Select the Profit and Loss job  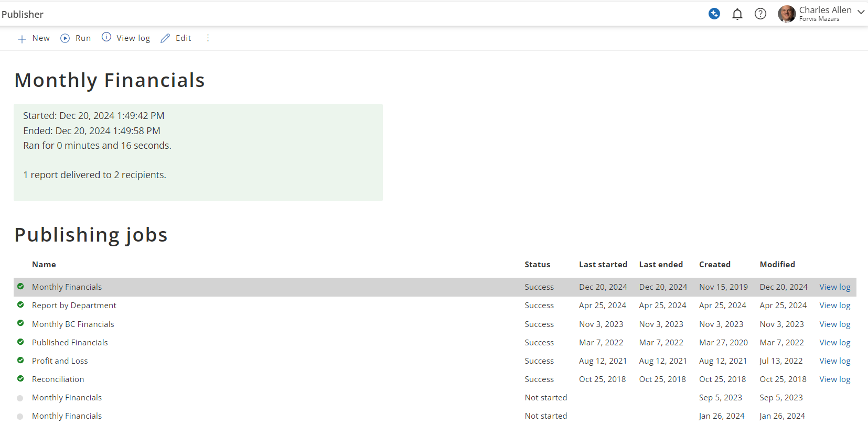[x=60, y=361]
